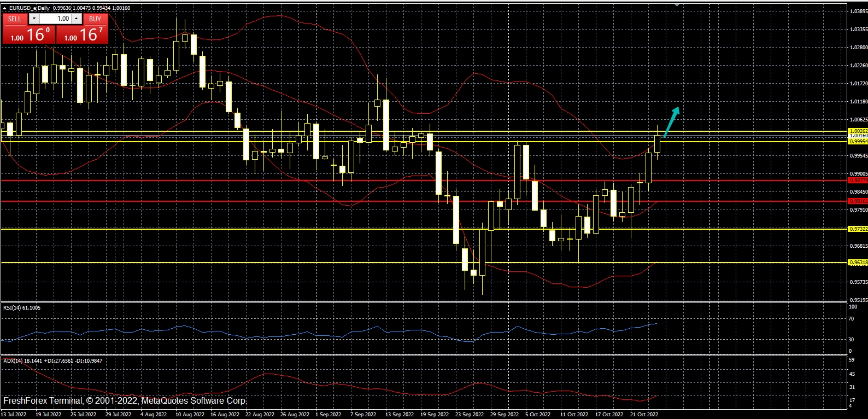The width and height of the screenshot is (868, 419).
Task: Select the yellow 0.96318 price level tag
Action: [858, 263]
